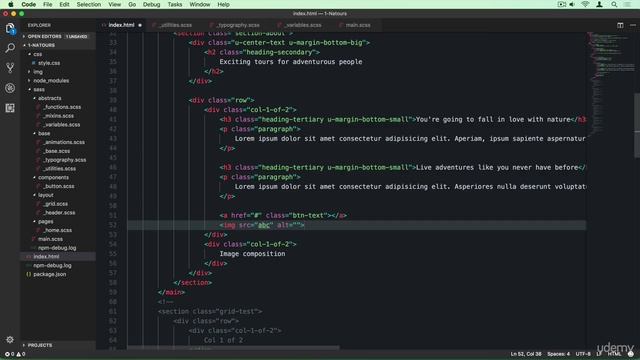Click the unsaved dot on index.html tab
The image size is (640, 360).
(x=140, y=25)
